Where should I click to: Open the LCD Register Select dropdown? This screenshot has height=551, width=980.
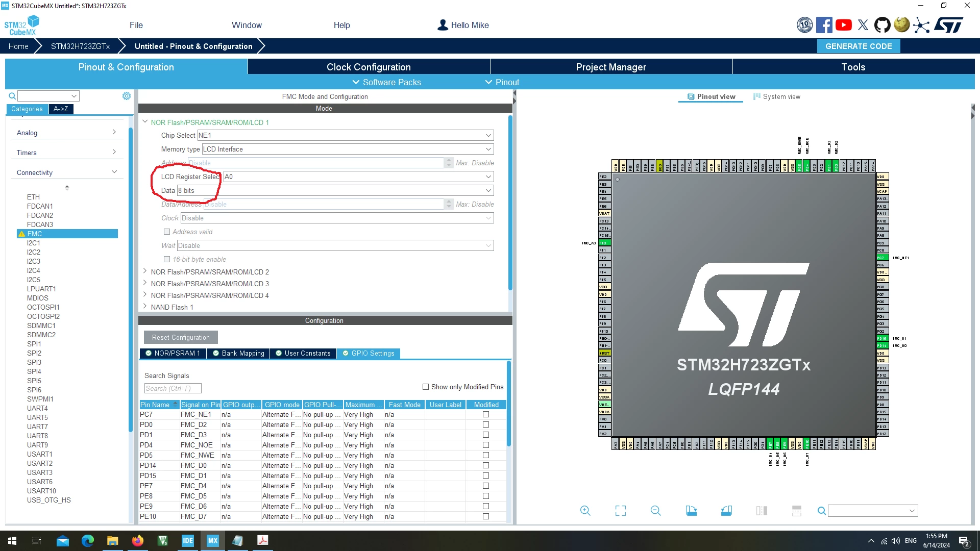[x=358, y=177]
